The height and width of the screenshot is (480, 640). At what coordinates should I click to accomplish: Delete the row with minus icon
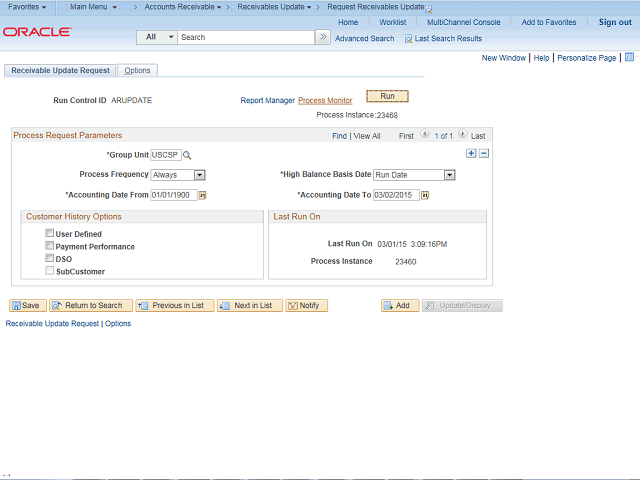pos(484,153)
